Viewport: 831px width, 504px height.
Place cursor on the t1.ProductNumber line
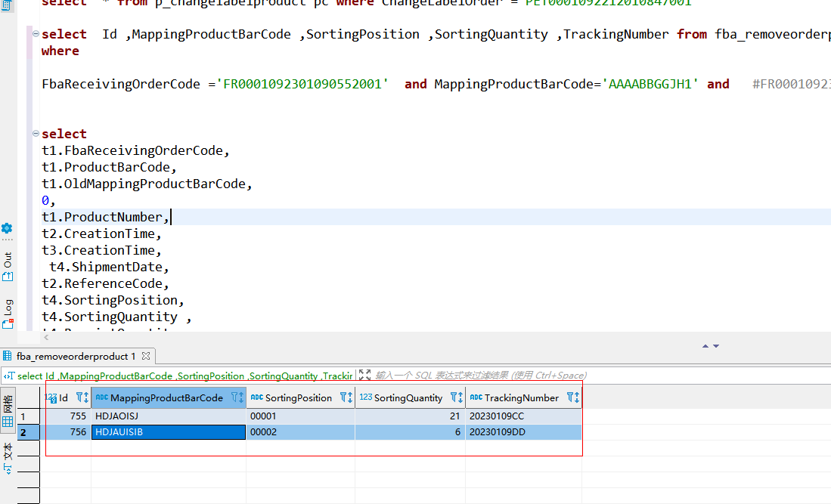click(105, 217)
